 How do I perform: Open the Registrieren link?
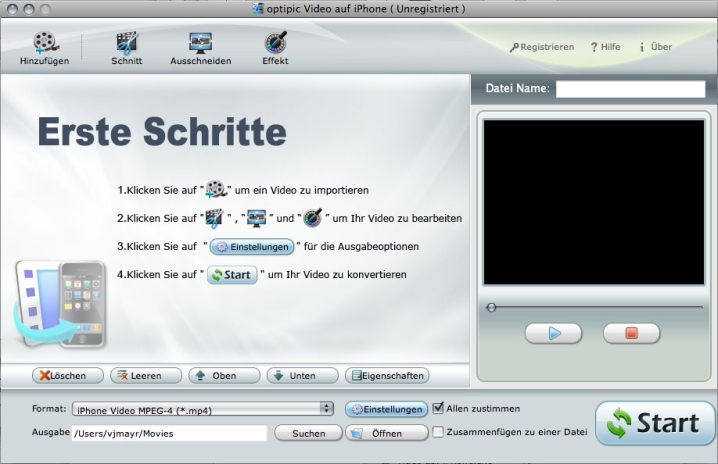[x=541, y=47]
